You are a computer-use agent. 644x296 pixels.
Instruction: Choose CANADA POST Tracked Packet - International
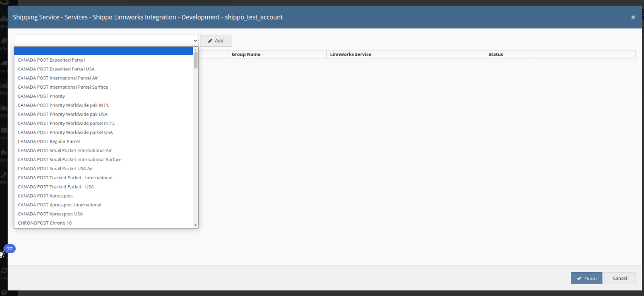[x=104, y=178]
